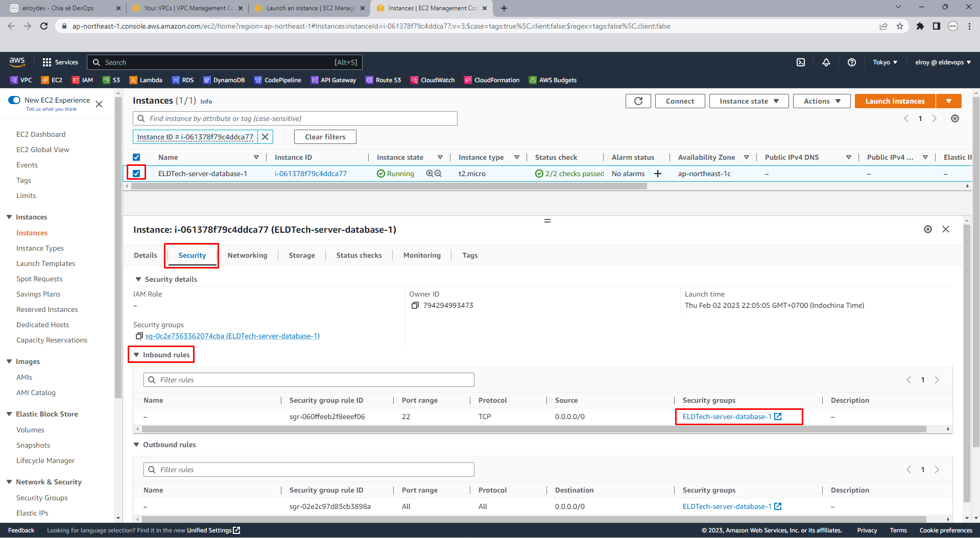
Task: Open CodePipeline shortcut in favorites bar
Action: click(x=278, y=80)
